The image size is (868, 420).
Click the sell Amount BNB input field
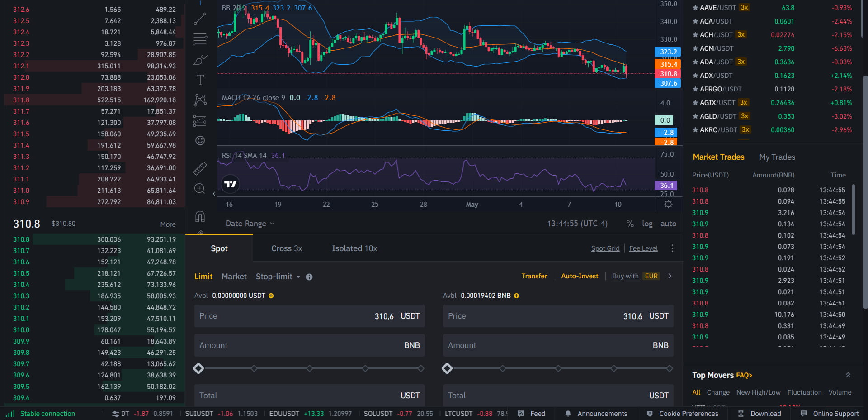[558, 345]
